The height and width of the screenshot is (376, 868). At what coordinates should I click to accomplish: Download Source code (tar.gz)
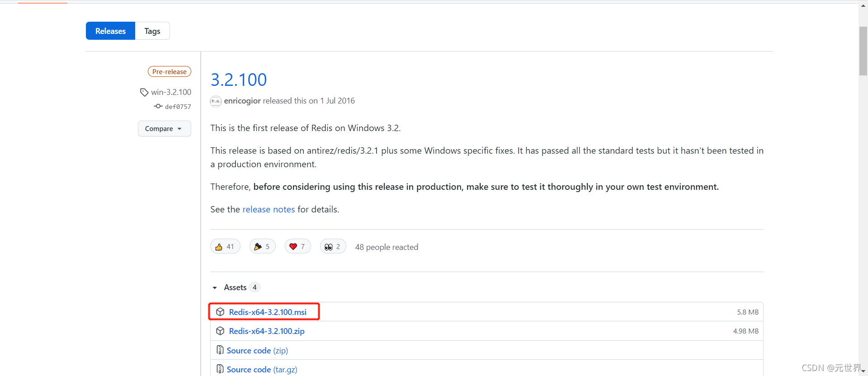[262, 369]
